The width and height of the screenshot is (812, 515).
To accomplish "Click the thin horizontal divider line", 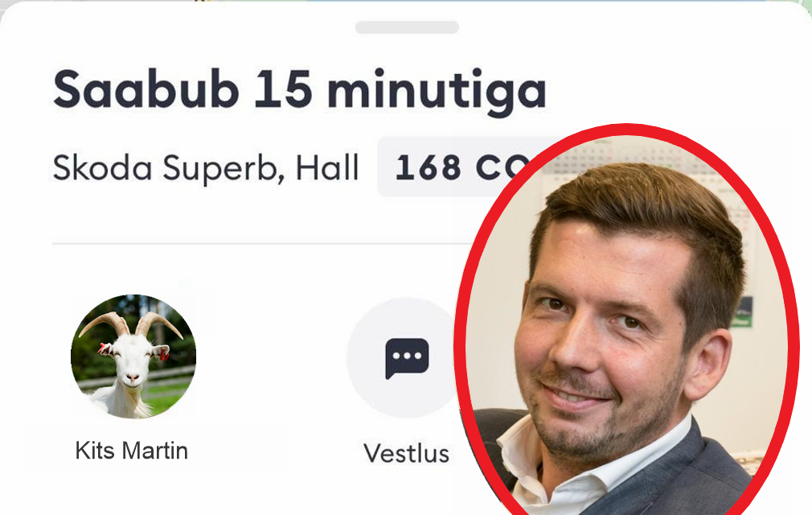I will click(x=259, y=243).
